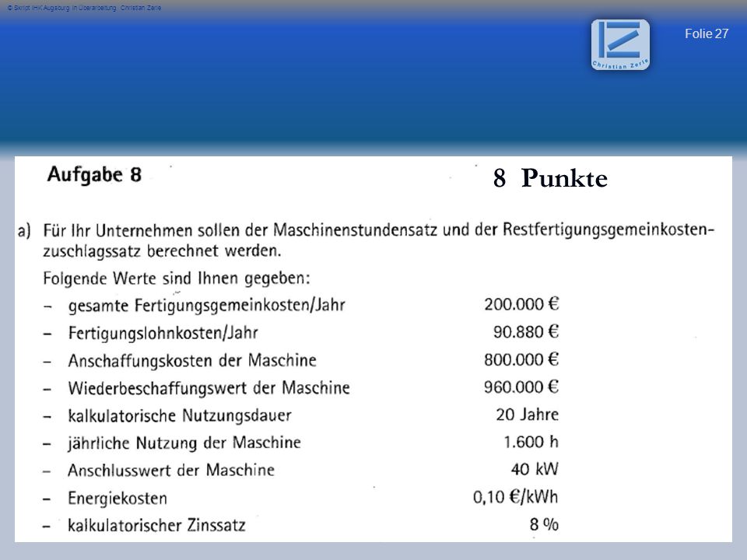Click 'Anschlusswert der Maschine' label
Screen dimensions: 747x560
pos(171,471)
